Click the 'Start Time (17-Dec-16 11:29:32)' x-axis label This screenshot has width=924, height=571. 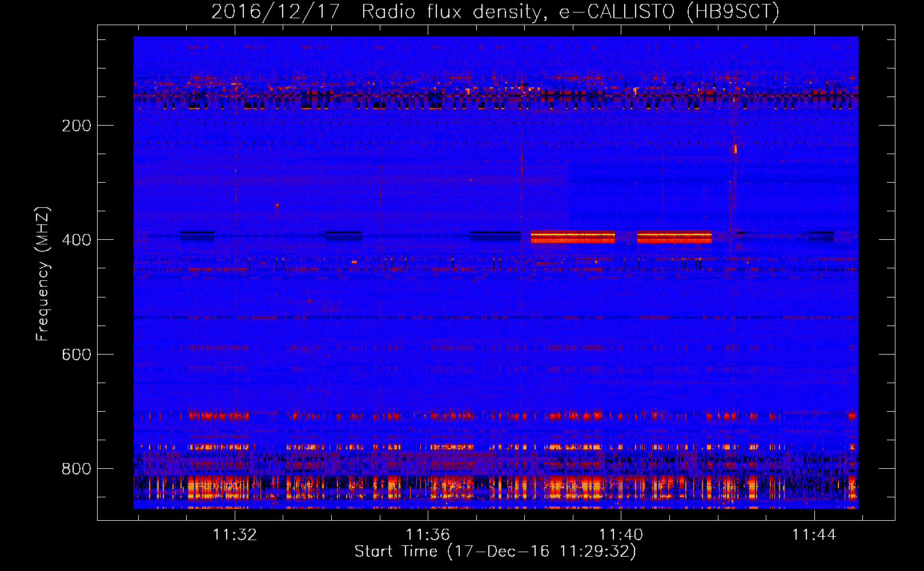point(495,552)
